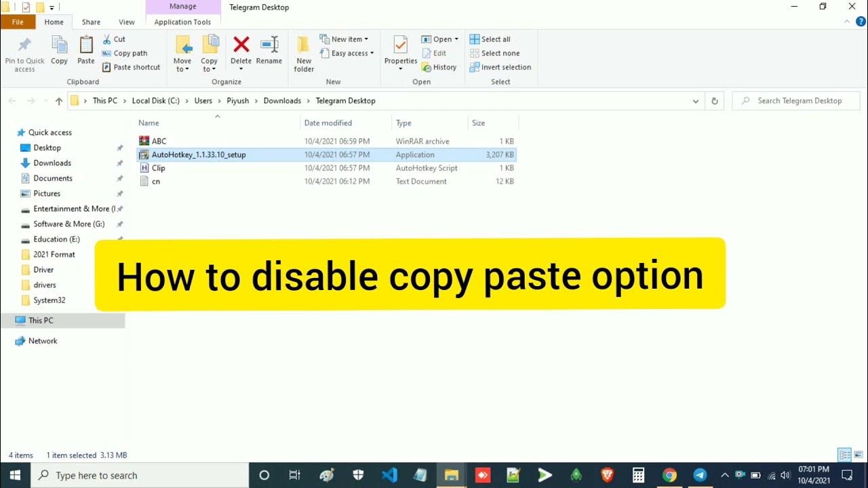The image size is (868, 488).
Task: Click Paste shortcut in ribbon
Action: [x=132, y=67]
